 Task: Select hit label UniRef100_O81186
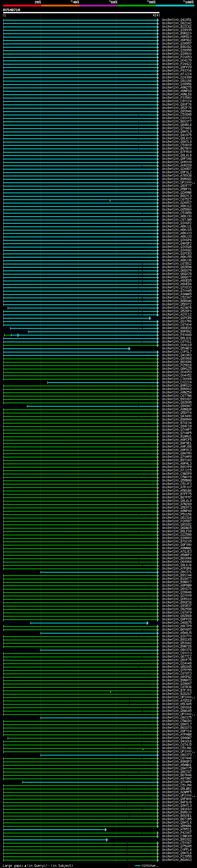(x=177, y=81)
